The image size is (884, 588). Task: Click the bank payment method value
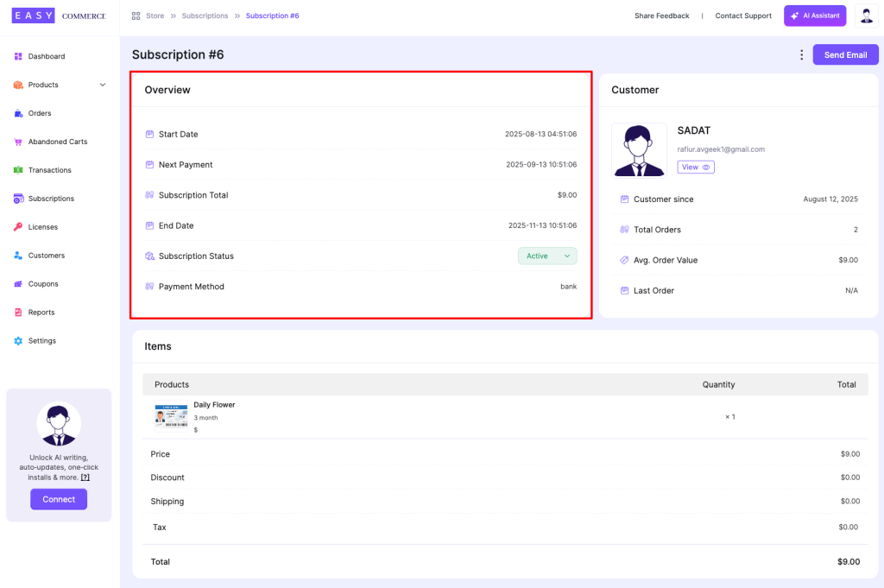568,287
